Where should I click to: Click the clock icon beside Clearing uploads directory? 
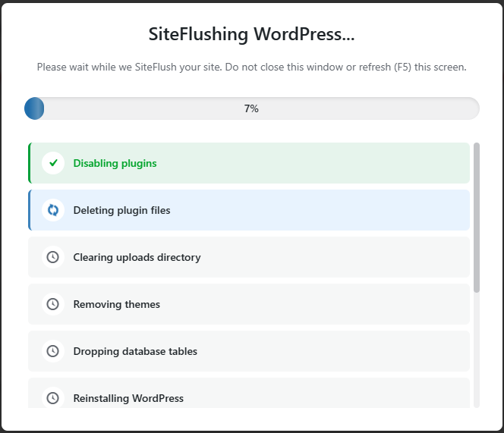[53, 257]
